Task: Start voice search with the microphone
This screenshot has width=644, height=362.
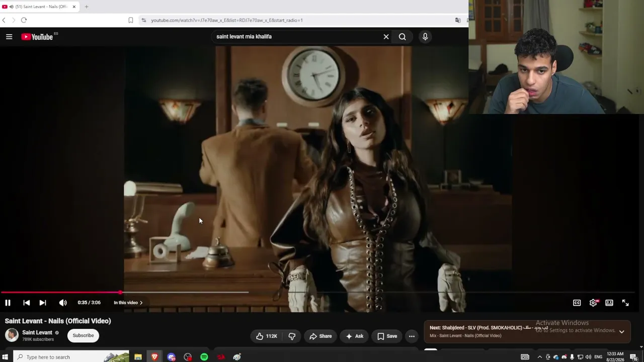Action: tap(425, 37)
